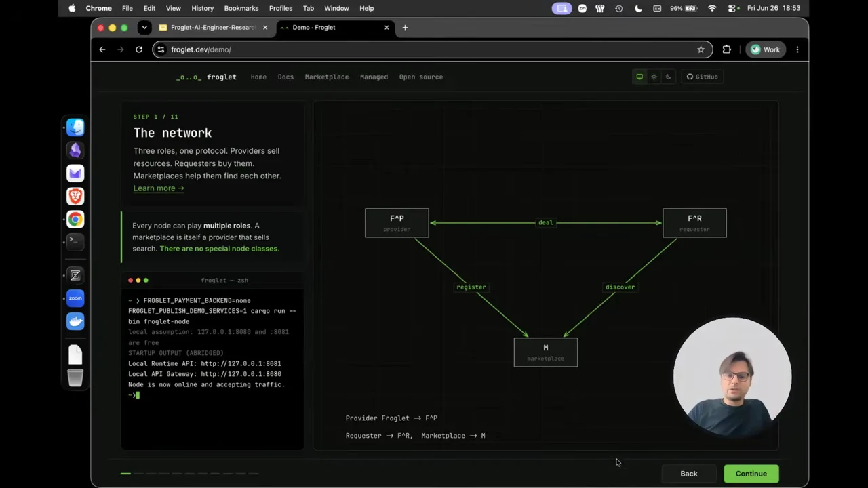Click the F^R requester node

pos(694,223)
